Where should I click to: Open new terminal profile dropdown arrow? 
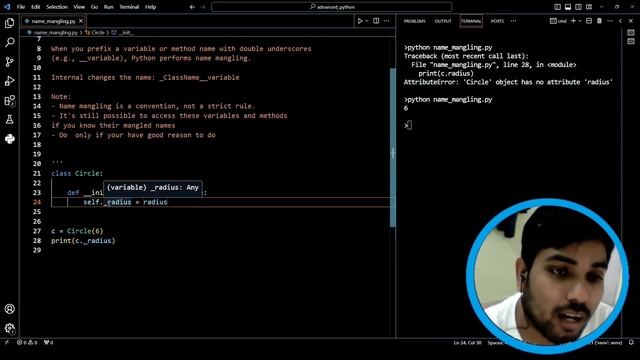coord(580,21)
